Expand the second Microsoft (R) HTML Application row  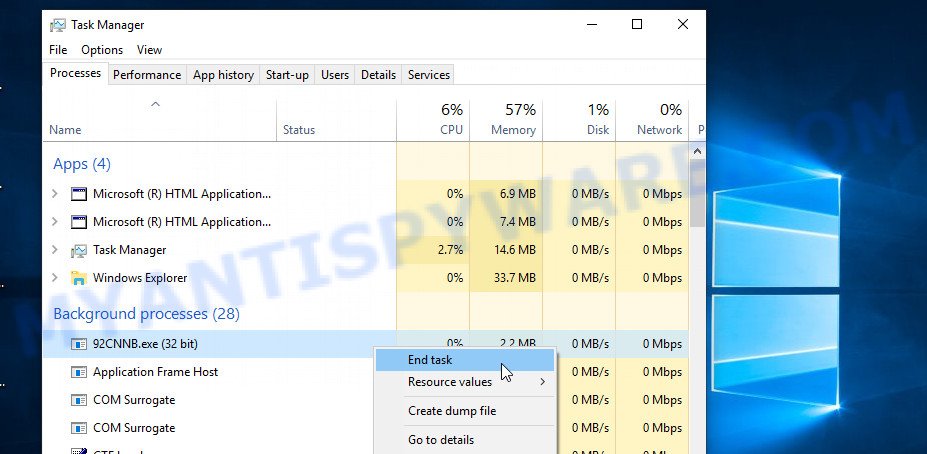(54, 222)
